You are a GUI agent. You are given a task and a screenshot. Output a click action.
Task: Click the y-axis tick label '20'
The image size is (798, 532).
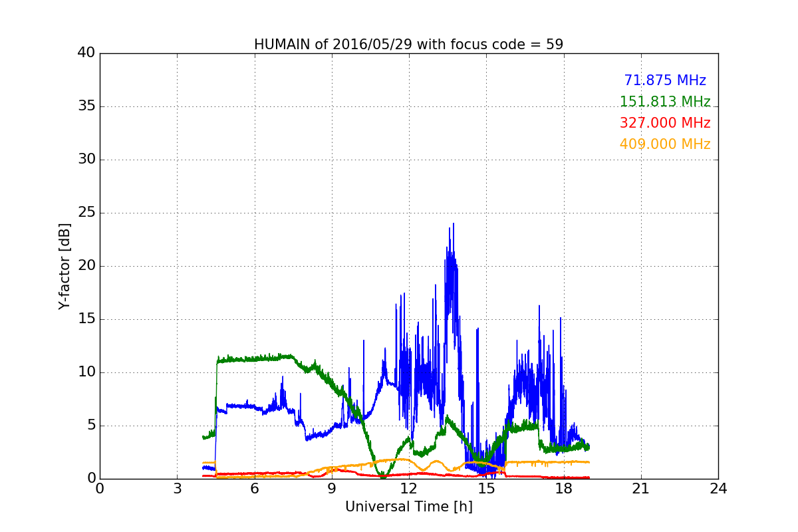(x=86, y=266)
